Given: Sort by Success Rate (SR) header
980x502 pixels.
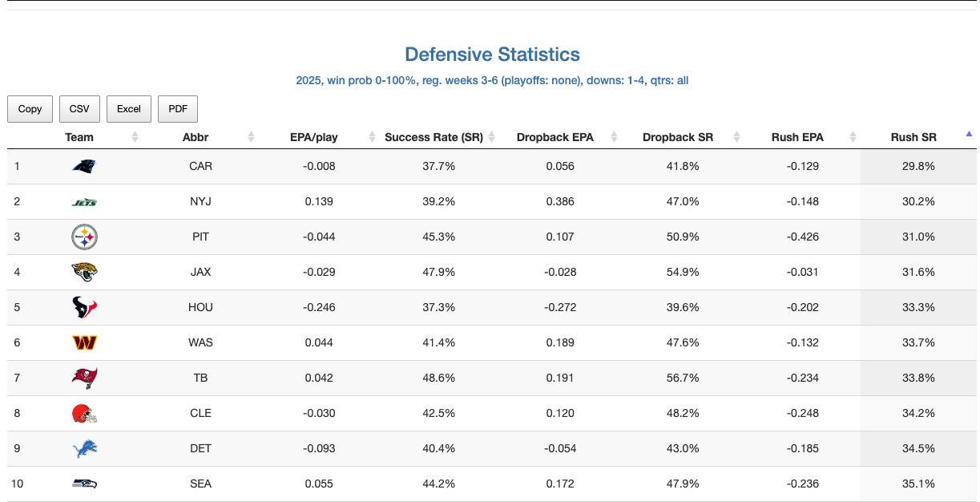Looking at the screenshot, I should pyautogui.click(x=434, y=137).
